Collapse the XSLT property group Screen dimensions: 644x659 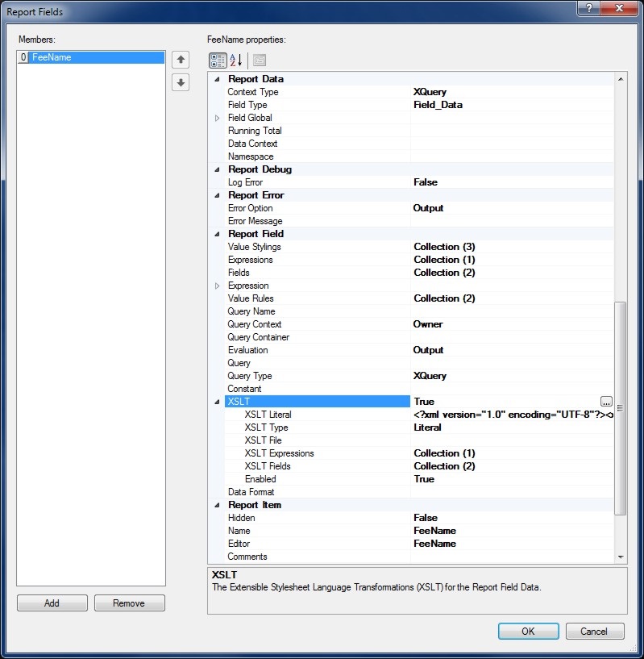tap(217, 402)
